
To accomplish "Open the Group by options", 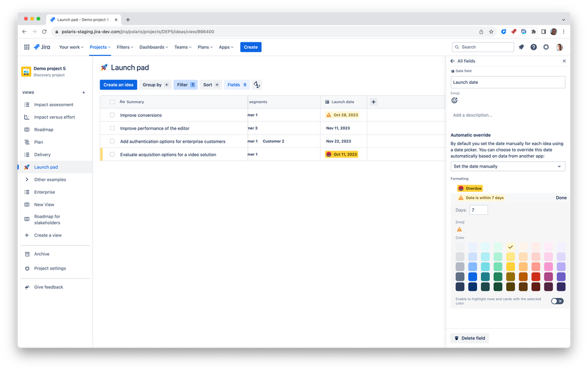I will [156, 85].
